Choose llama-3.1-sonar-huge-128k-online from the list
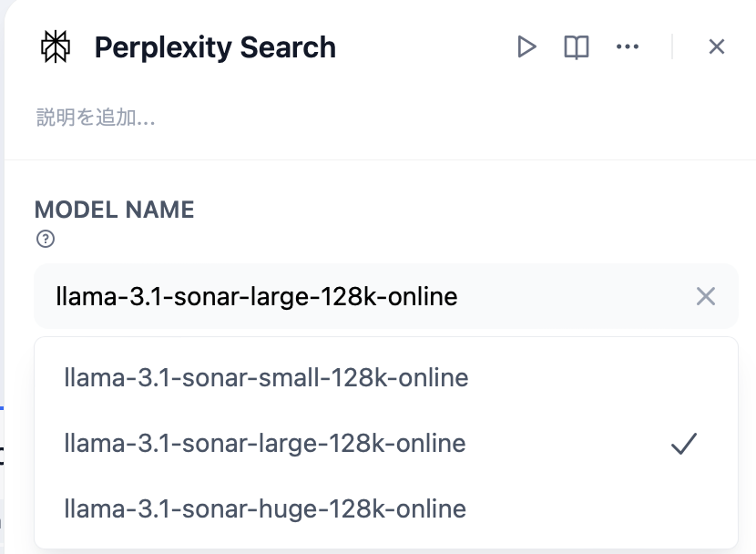 (x=263, y=508)
